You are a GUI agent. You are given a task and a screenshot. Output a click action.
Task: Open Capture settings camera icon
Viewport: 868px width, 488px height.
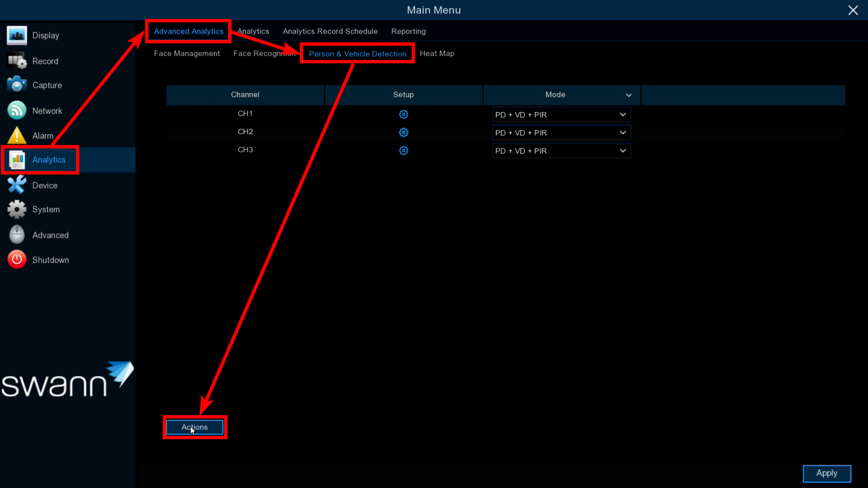(17, 85)
